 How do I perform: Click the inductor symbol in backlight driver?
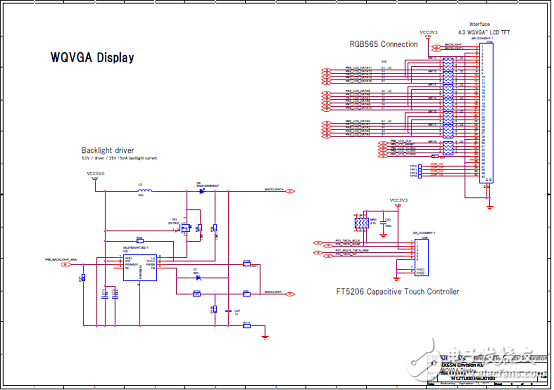pyautogui.click(x=145, y=190)
